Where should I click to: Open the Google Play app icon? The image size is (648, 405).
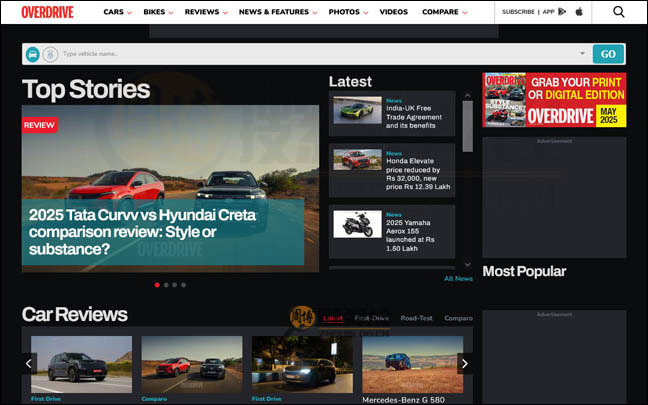click(x=562, y=12)
